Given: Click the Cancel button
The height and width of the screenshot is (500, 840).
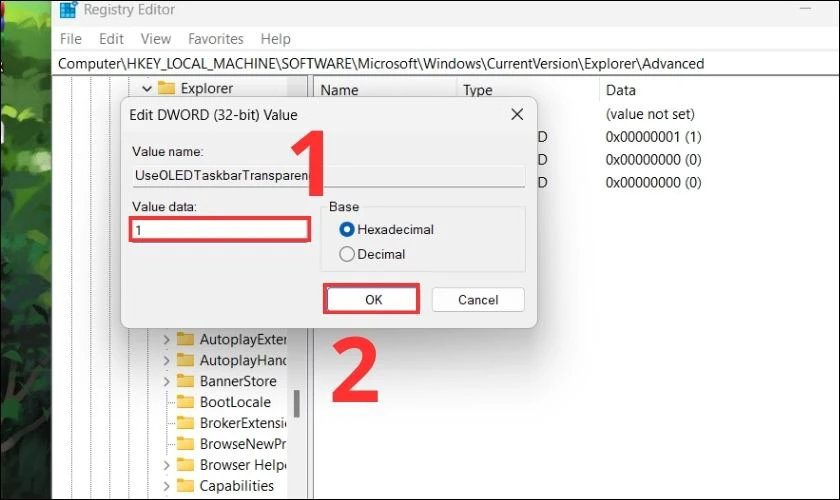Looking at the screenshot, I should [x=478, y=300].
